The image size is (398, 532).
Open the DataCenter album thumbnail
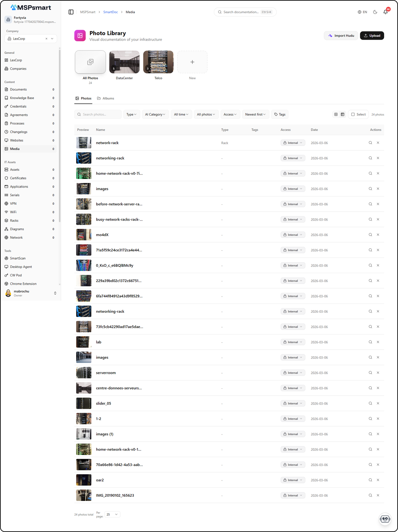tap(124, 62)
